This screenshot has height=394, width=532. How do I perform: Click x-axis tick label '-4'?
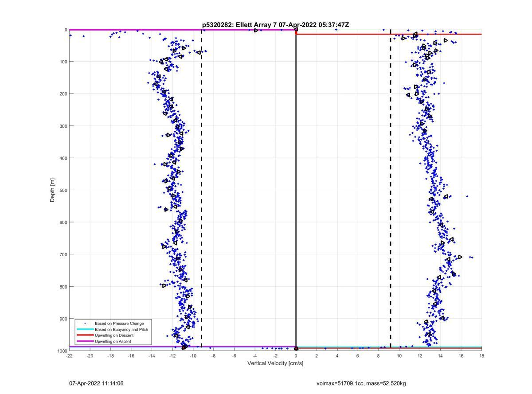255,355
